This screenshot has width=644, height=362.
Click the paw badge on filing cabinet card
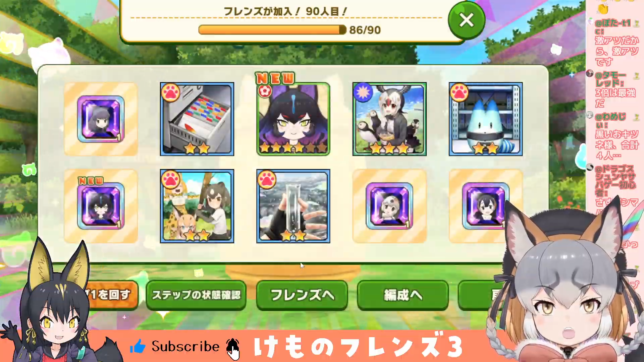pyautogui.click(x=170, y=93)
